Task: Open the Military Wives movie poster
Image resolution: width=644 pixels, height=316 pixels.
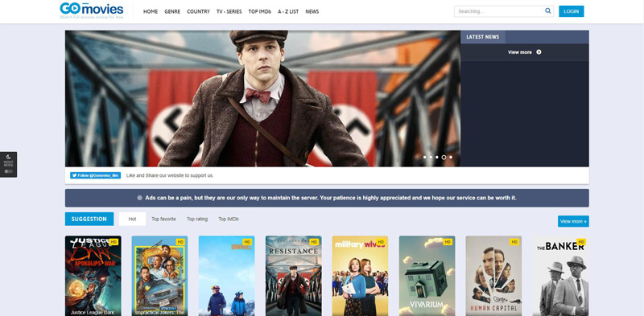Action: click(360, 276)
